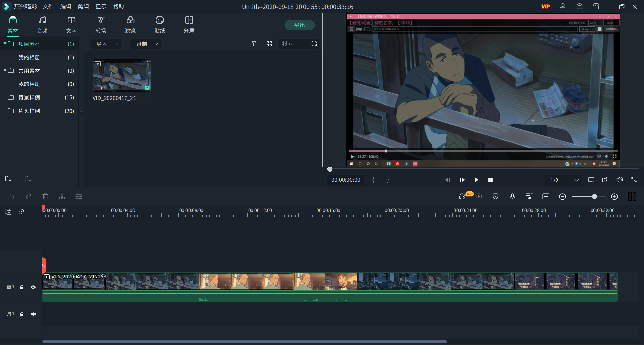
Task: Open the 导入 import dropdown
Action: tap(107, 44)
